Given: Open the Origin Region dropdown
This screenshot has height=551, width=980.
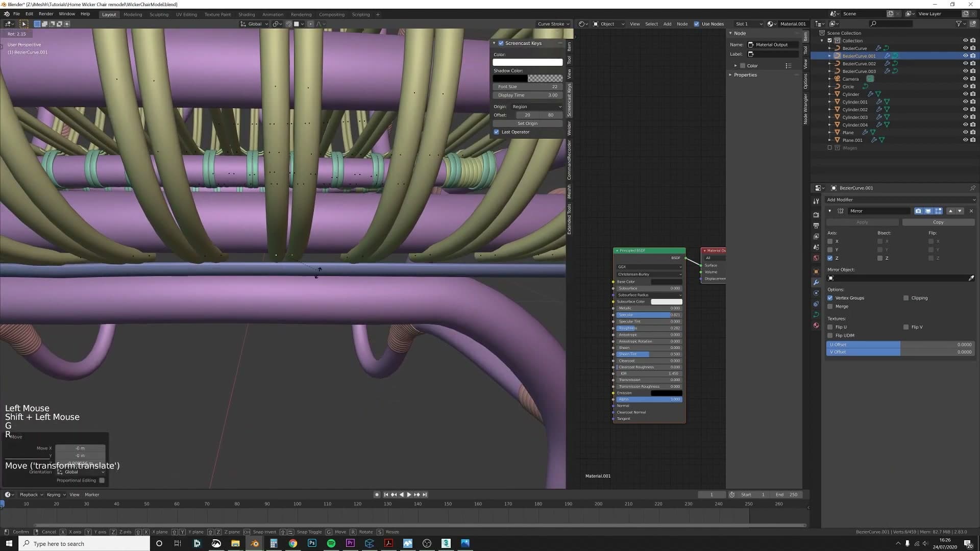Looking at the screenshot, I should click(x=537, y=107).
